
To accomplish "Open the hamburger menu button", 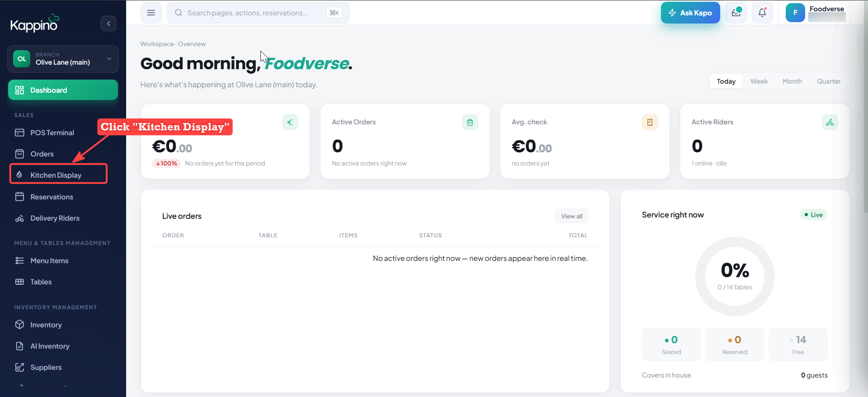I will (151, 13).
